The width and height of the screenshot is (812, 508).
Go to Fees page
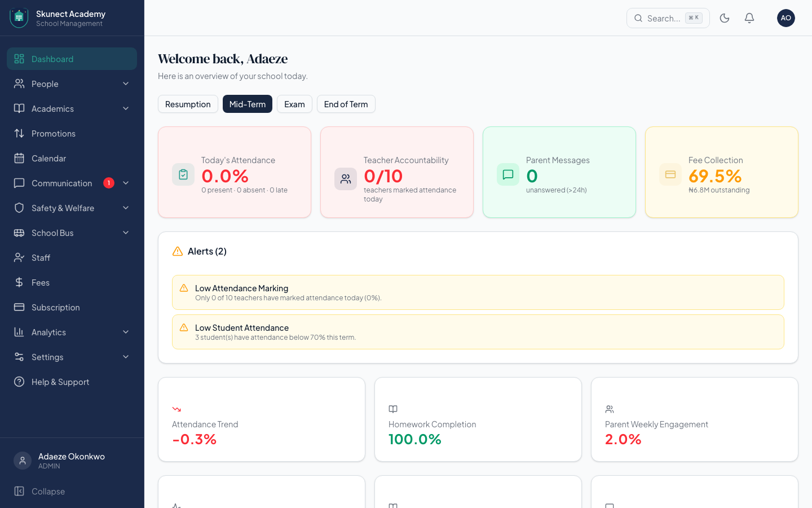(x=72, y=282)
